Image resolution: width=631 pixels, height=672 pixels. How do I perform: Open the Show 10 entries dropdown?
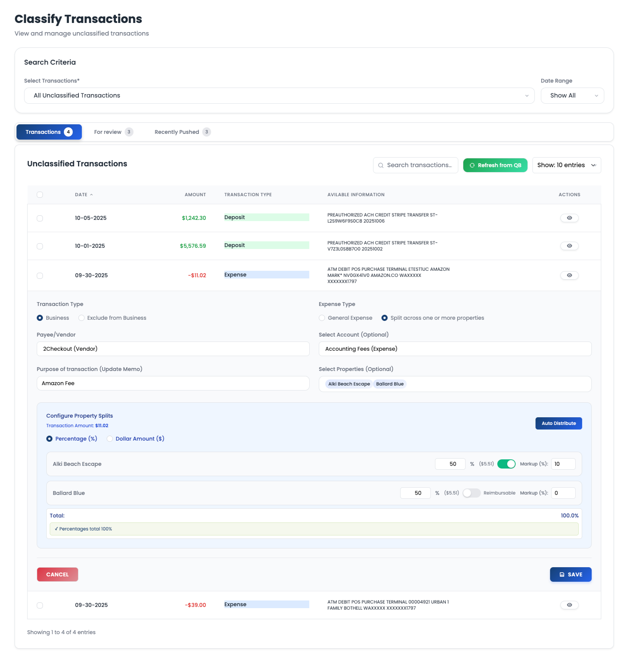click(566, 165)
